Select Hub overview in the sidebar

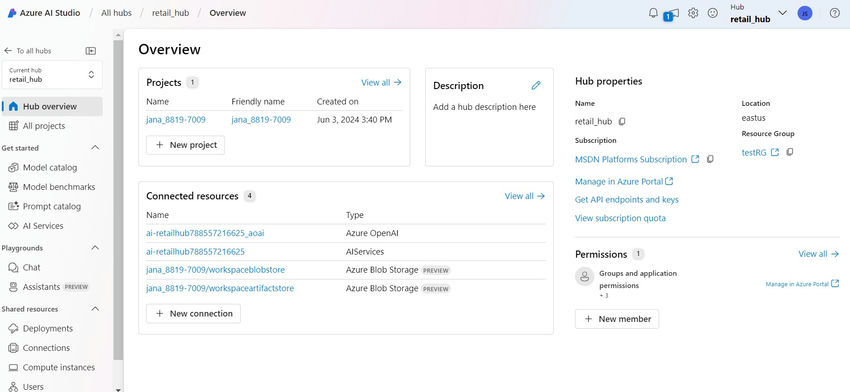click(52, 106)
